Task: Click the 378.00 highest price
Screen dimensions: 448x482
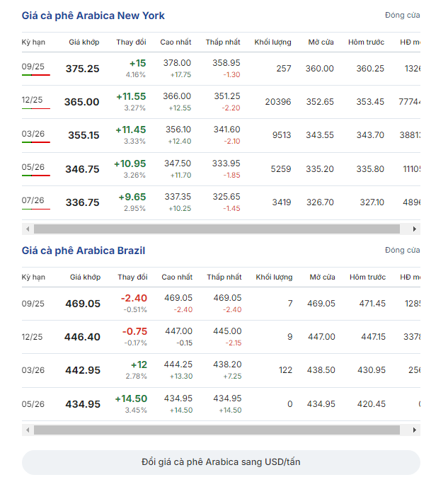Action: click(177, 63)
